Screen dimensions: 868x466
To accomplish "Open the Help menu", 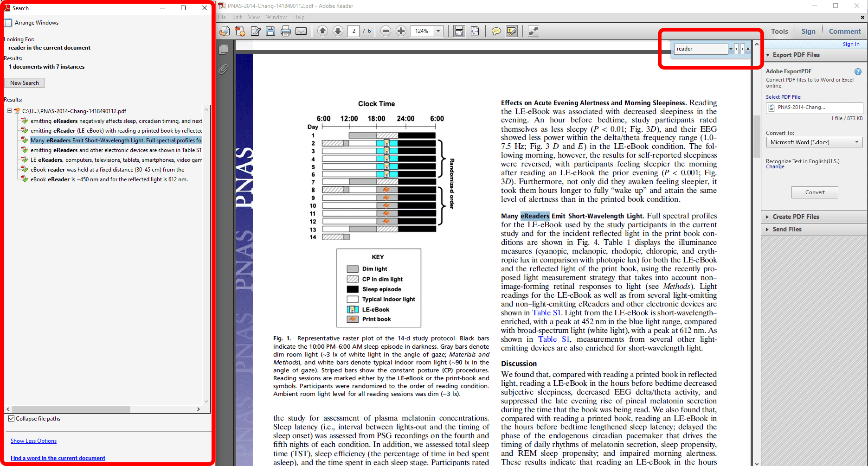I will pos(299,17).
